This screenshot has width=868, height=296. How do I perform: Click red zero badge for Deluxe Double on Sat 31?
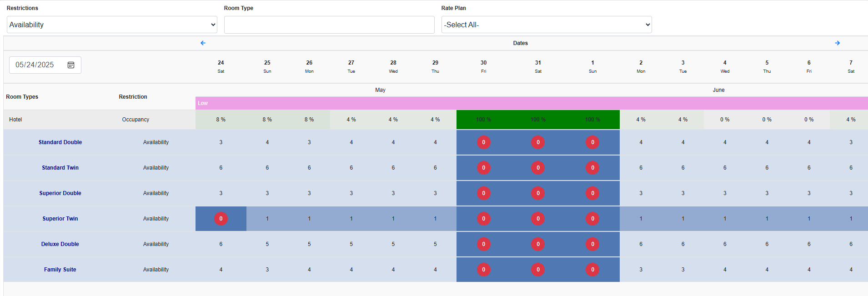click(538, 244)
